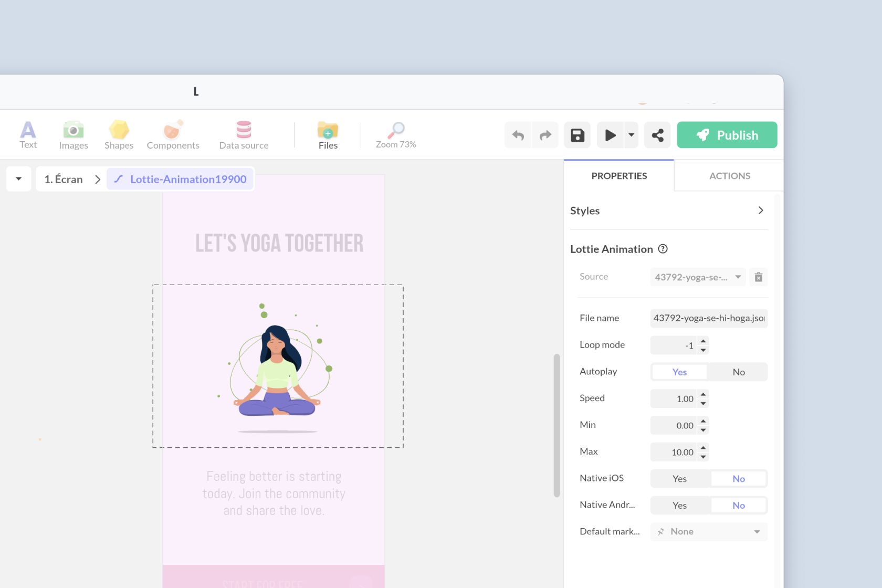This screenshot has width=882, height=588.
Task: Open the Files browser
Action: click(328, 134)
